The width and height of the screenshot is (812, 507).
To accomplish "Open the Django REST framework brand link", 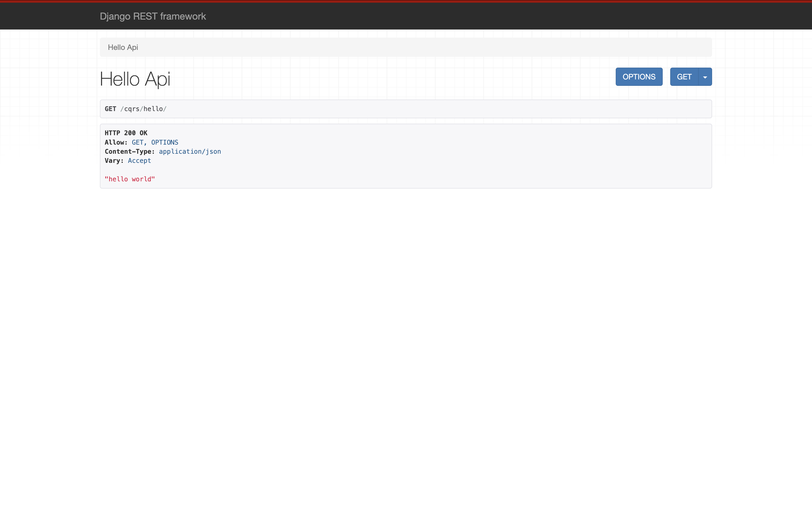I will tap(153, 16).
